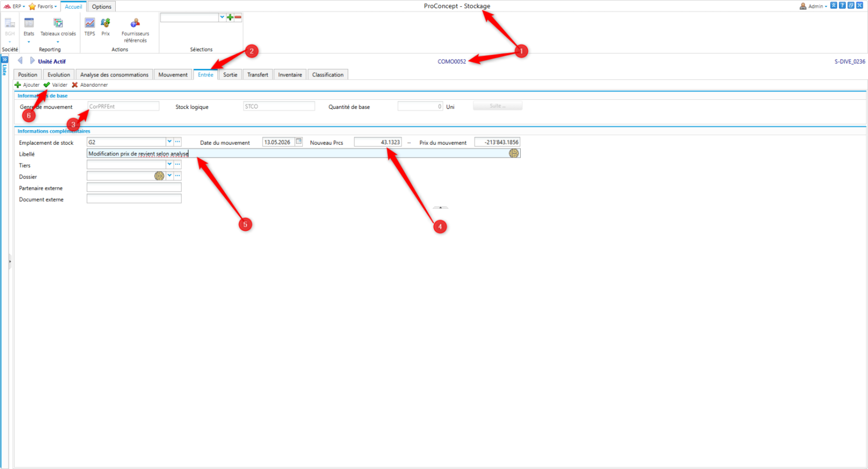The height and width of the screenshot is (469, 868).
Task: Click into the Nouveau Prcs field
Action: click(378, 142)
